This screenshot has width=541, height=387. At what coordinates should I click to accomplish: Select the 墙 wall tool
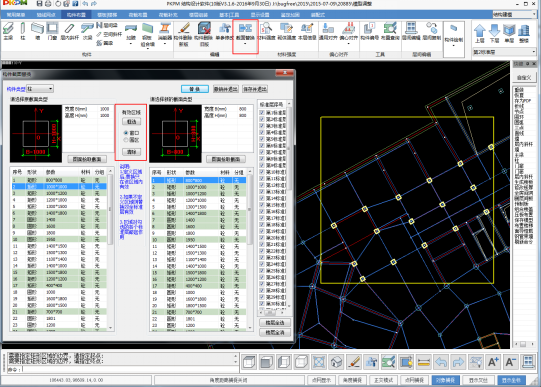click(x=37, y=31)
